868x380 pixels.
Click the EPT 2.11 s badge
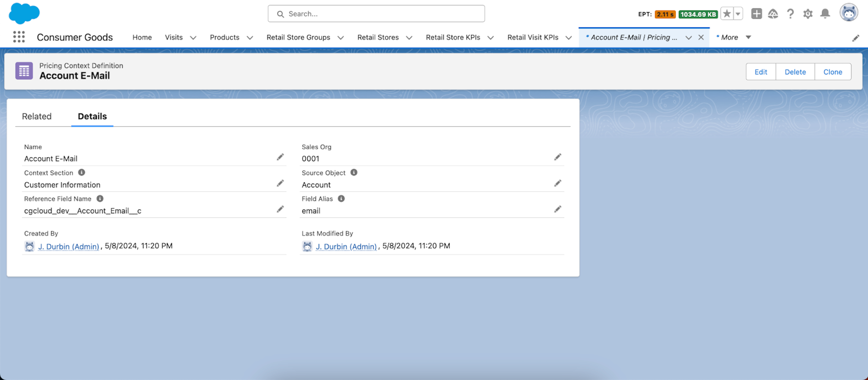(x=665, y=14)
